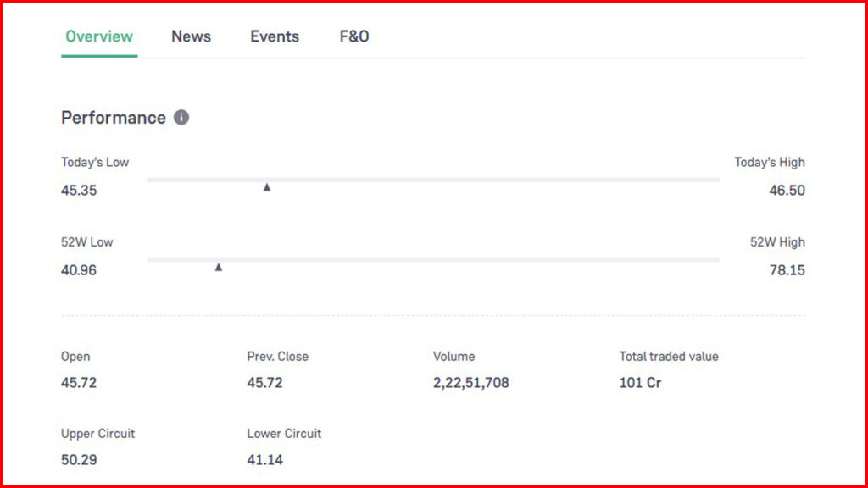The height and width of the screenshot is (488, 868).
Task: Switch to the News tab
Action: pyautogui.click(x=191, y=36)
